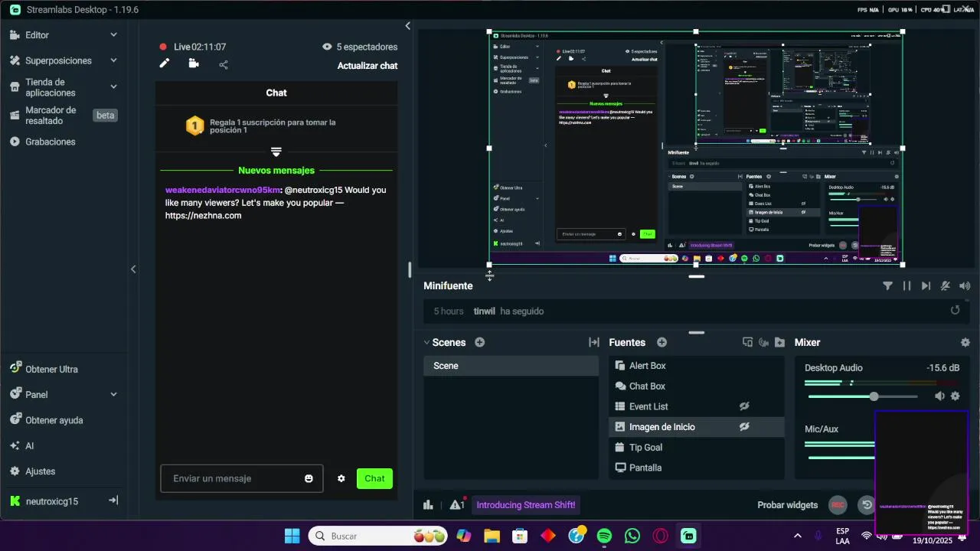Viewport: 980px width, 551px height.
Task: Collapse the Scenes section arrow
Action: [x=426, y=343]
